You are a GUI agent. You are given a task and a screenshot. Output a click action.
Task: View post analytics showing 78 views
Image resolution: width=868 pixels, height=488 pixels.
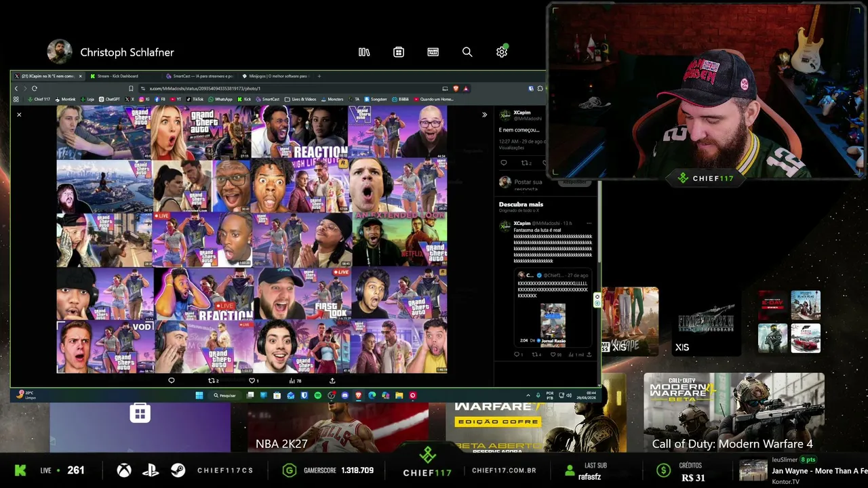(294, 381)
